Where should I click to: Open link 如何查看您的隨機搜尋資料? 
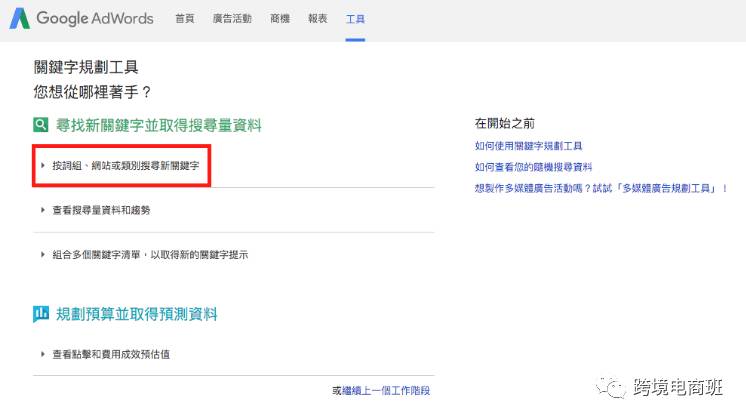[x=533, y=167]
